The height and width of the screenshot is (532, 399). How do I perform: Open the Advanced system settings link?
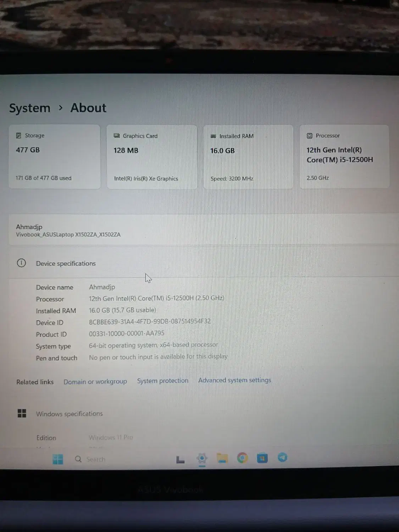[234, 380]
